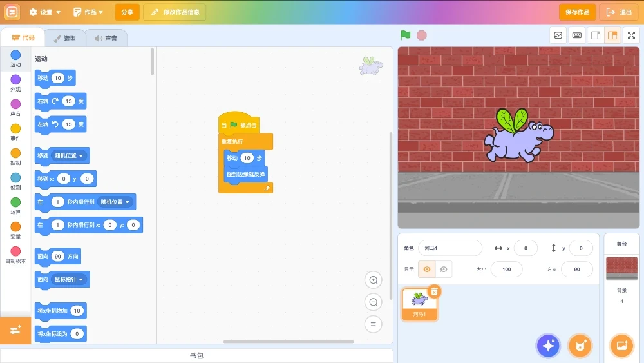Viewport: 644px width, 363px height.
Task: Click the 退出 exit button
Action: tap(619, 12)
